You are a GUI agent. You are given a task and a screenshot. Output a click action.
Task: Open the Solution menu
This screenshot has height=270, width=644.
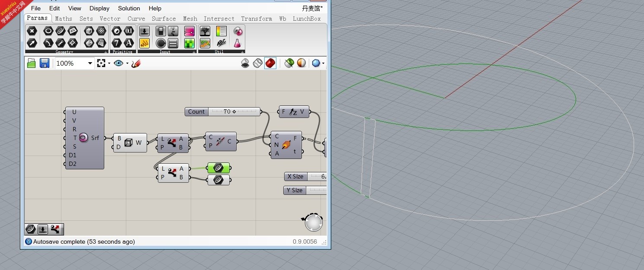coord(129,8)
